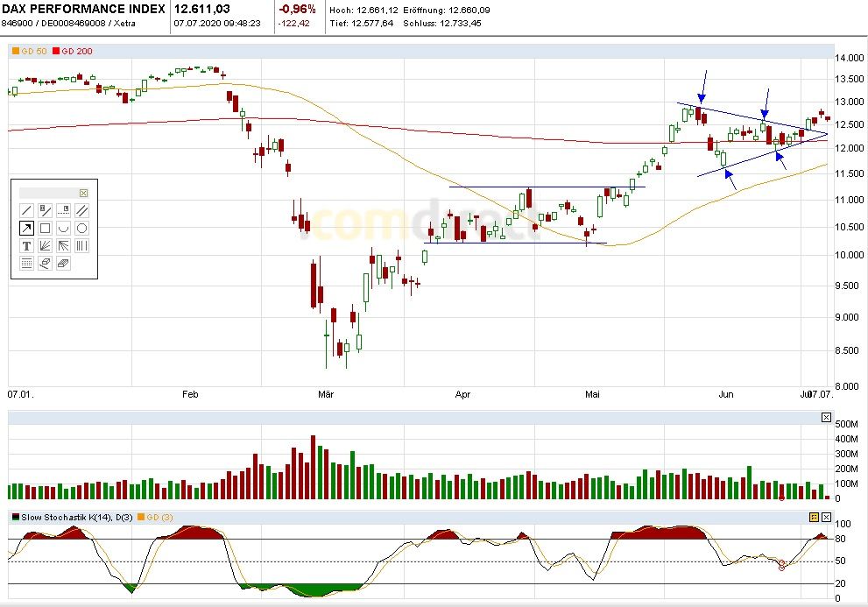Close the drawing tools palette
This screenshot has width=868, height=607.
[83, 193]
